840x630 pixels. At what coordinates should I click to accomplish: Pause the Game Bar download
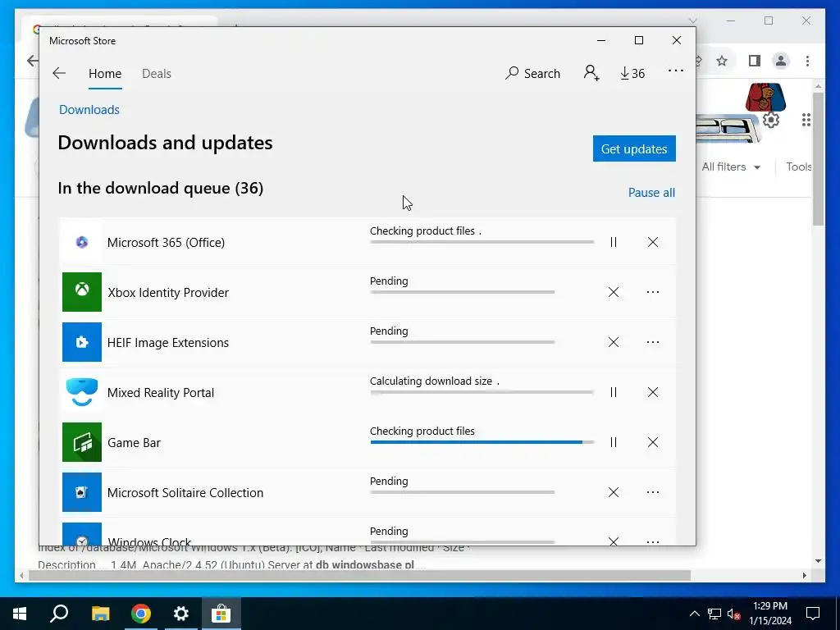pyautogui.click(x=614, y=442)
